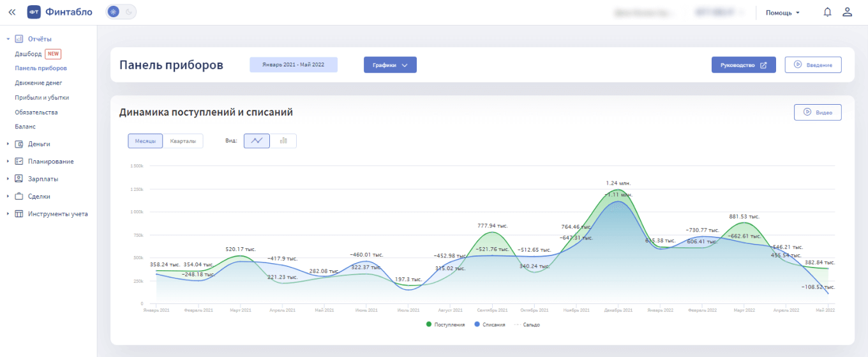This screenshot has width=868, height=357.
Task: Open Движение денег report
Action: [x=38, y=83]
